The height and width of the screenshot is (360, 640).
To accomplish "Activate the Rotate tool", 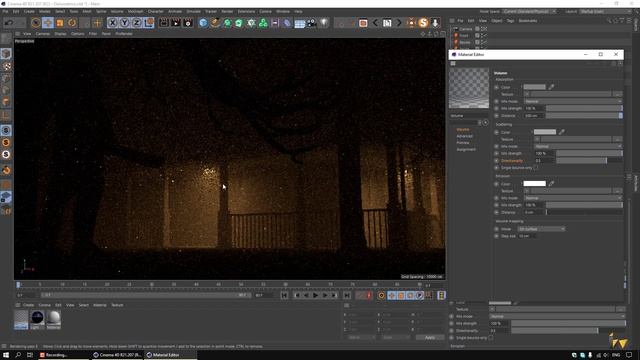I will coord(72,23).
